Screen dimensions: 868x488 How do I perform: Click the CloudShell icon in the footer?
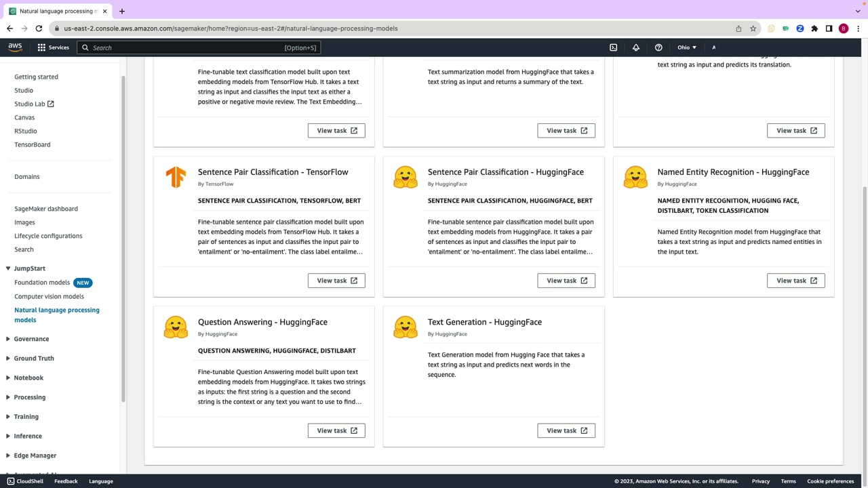[x=10, y=481]
